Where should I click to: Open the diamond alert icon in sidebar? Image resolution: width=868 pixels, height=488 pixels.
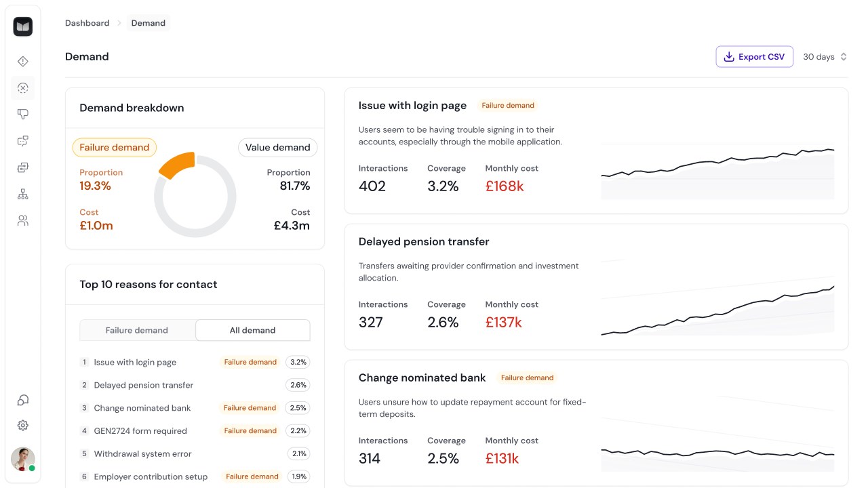23,62
